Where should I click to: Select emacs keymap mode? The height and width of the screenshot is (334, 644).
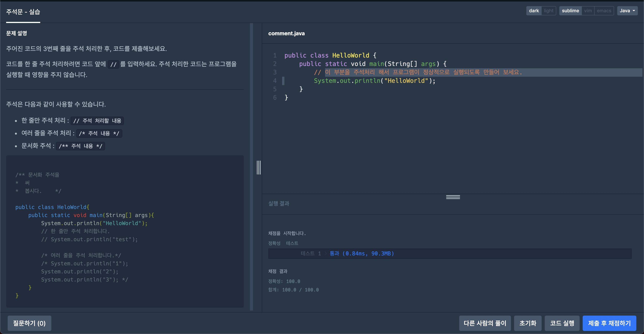click(x=604, y=11)
